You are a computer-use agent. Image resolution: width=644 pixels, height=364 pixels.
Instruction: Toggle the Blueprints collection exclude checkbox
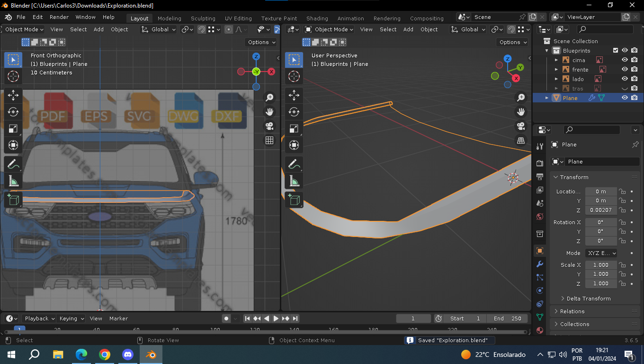click(x=616, y=51)
